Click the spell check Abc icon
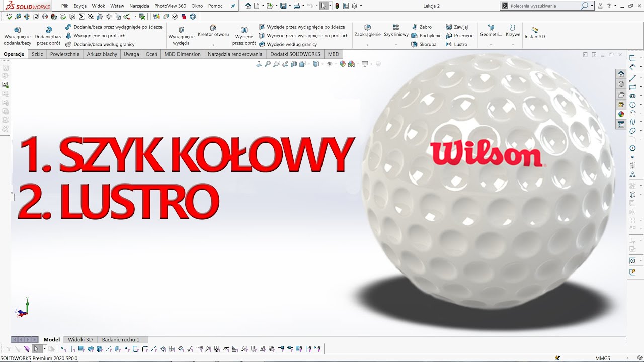 pos(9,17)
